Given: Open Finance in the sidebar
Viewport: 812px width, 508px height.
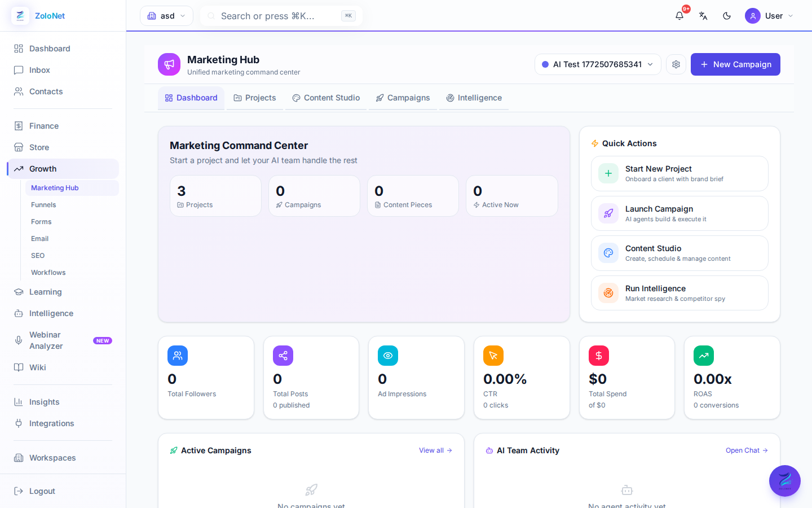Looking at the screenshot, I should point(63,126).
